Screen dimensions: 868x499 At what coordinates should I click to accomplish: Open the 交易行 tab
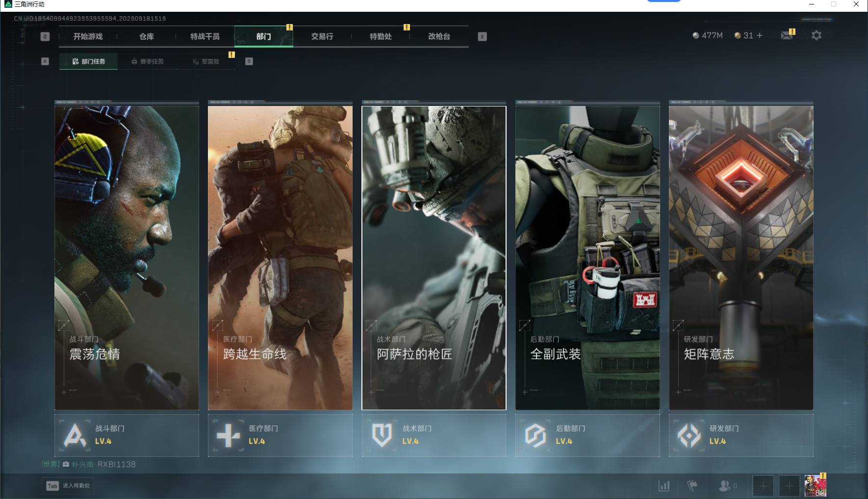tap(322, 36)
